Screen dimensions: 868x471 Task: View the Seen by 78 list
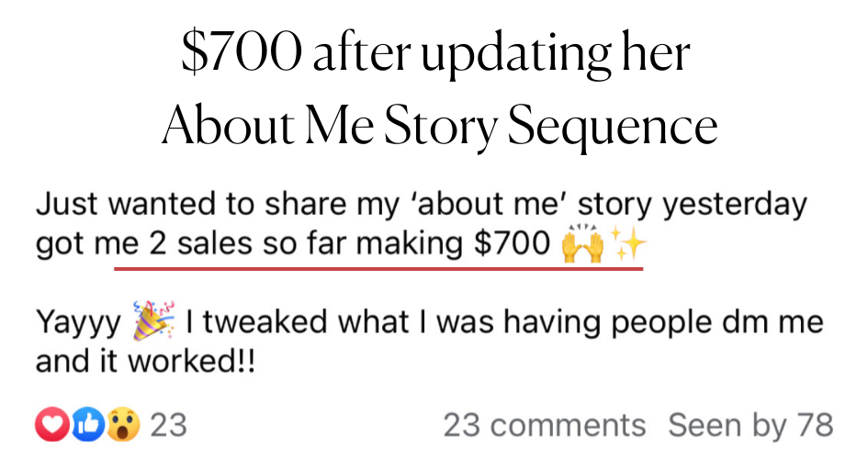click(750, 426)
